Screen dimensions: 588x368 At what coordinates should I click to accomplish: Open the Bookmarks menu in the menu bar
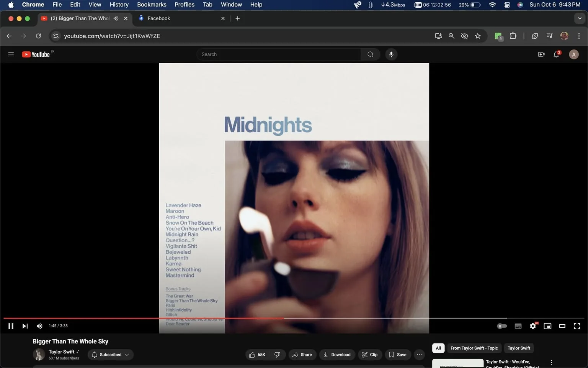coord(152,5)
